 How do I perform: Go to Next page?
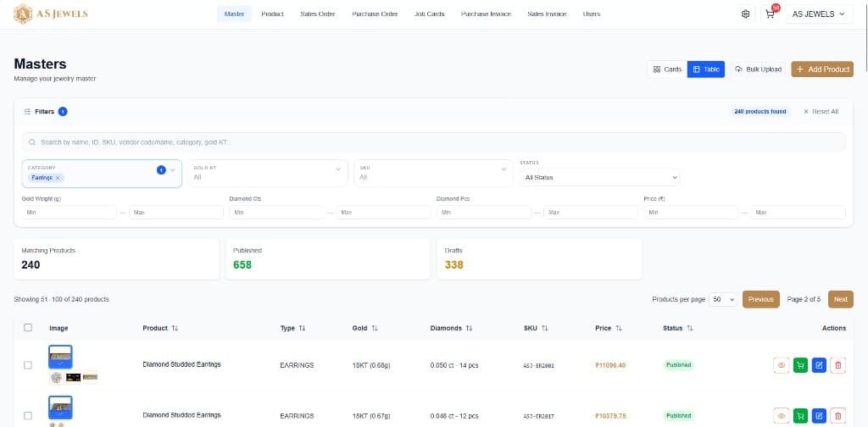(840, 299)
